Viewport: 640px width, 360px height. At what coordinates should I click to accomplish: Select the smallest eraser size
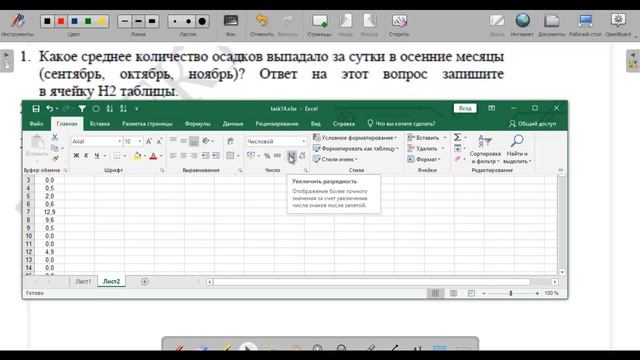click(x=175, y=21)
